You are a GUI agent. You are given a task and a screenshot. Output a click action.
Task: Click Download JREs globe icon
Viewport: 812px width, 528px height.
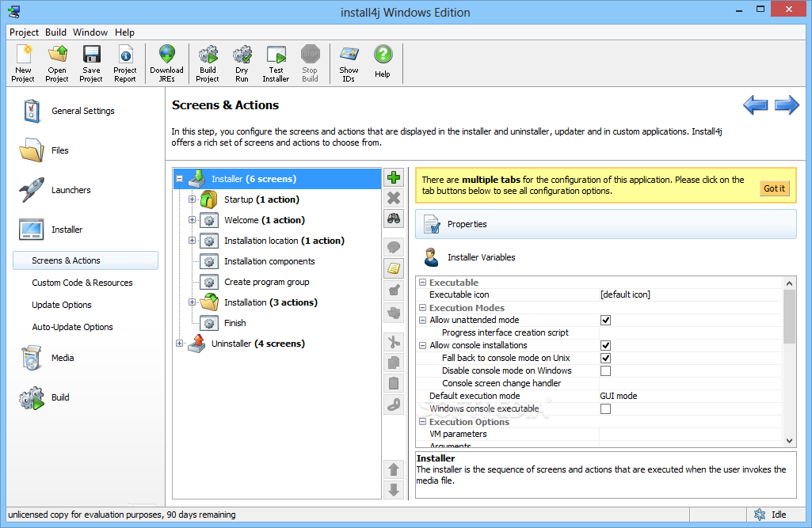(x=166, y=63)
